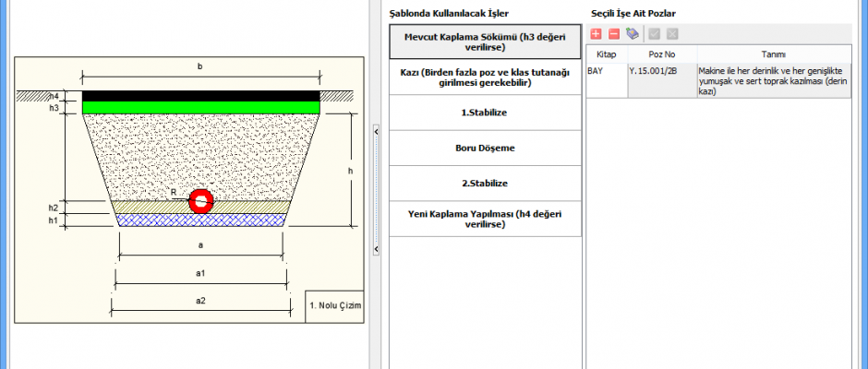The height and width of the screenshot is (369, 868).
Task: Select the Y.15.001/2B poz number cell
Action: pos(657,70)
